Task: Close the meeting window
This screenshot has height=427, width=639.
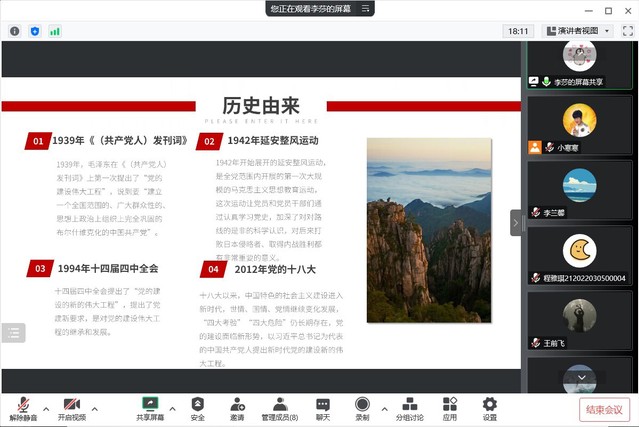Action: (x=628, y=11)
